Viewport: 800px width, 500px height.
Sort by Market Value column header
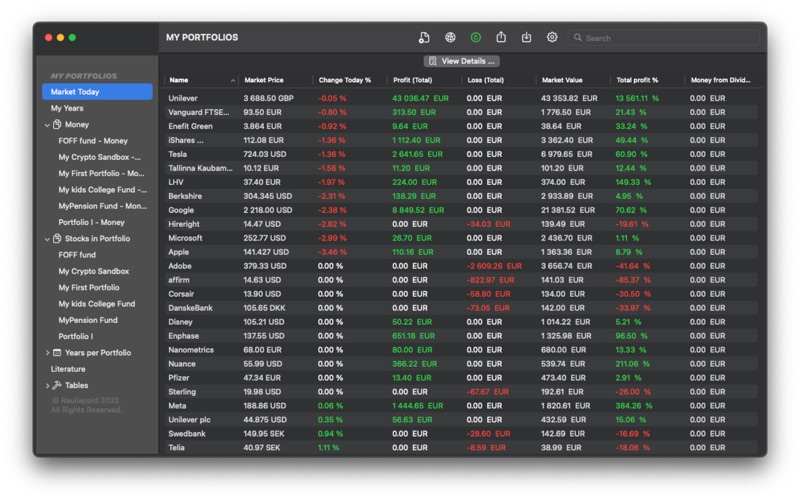562,80
